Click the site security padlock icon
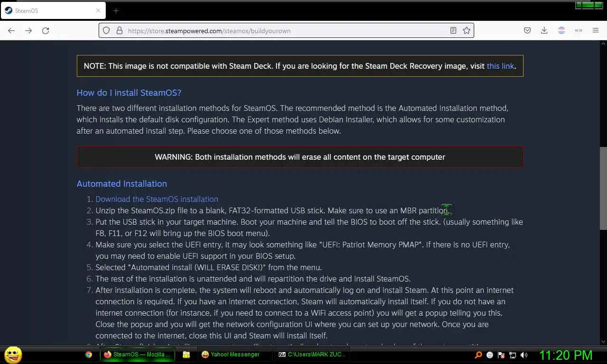This screenshot has width=607, height=364. tap(119, 30)
